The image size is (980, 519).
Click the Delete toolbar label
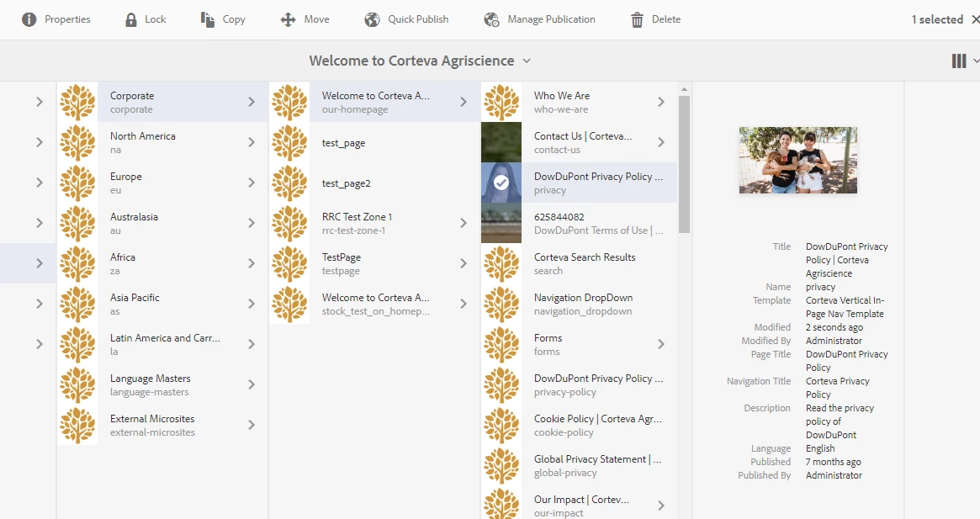point(666,19)
